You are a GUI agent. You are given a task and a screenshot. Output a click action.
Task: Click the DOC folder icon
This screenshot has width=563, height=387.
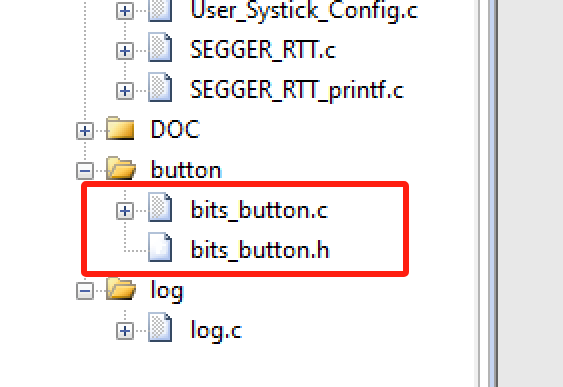coord(120,128)
